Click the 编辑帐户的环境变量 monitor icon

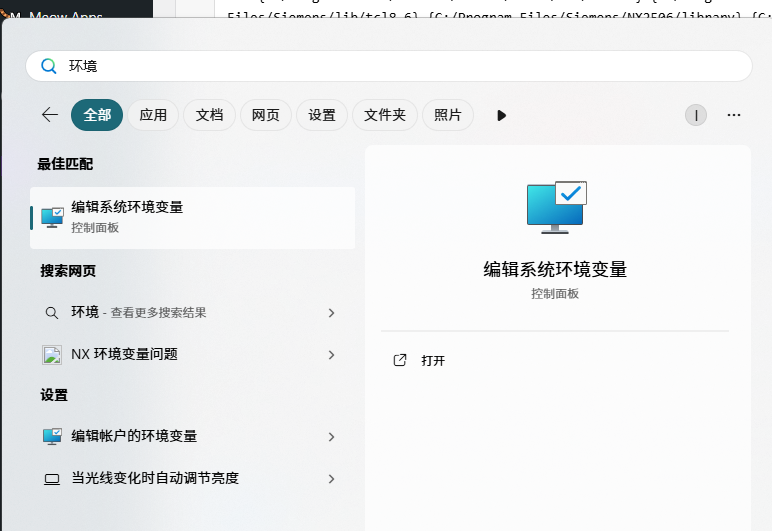pyautogui.click(x=52, y=437)
